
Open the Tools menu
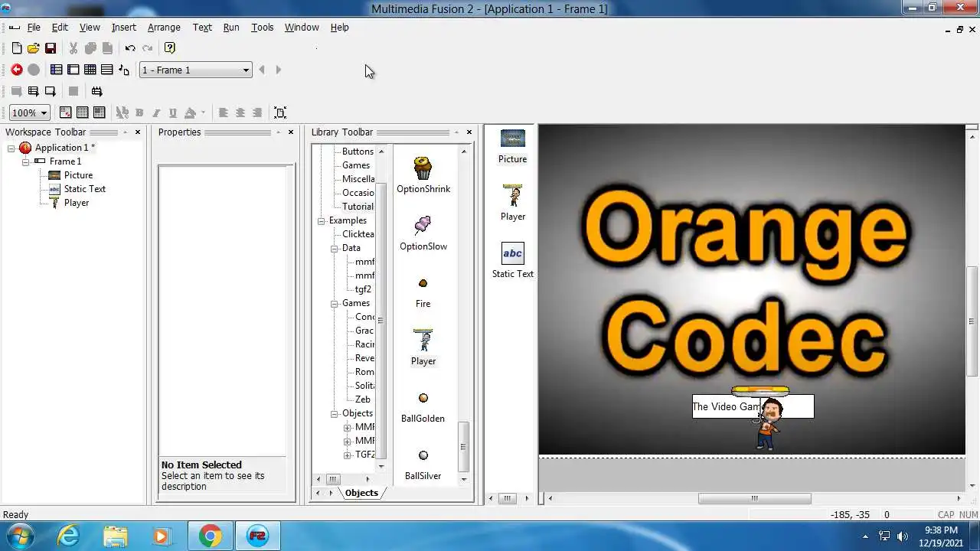click(x=262, y=27)
